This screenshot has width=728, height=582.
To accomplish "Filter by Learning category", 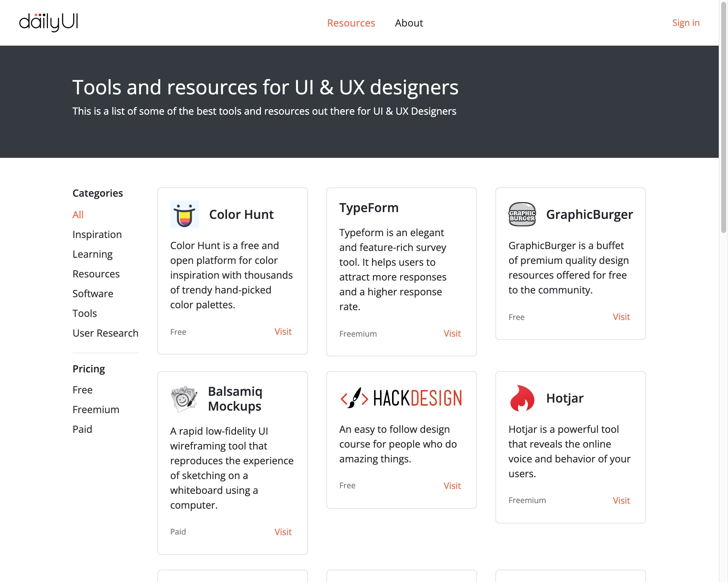I will coord(93,254).
